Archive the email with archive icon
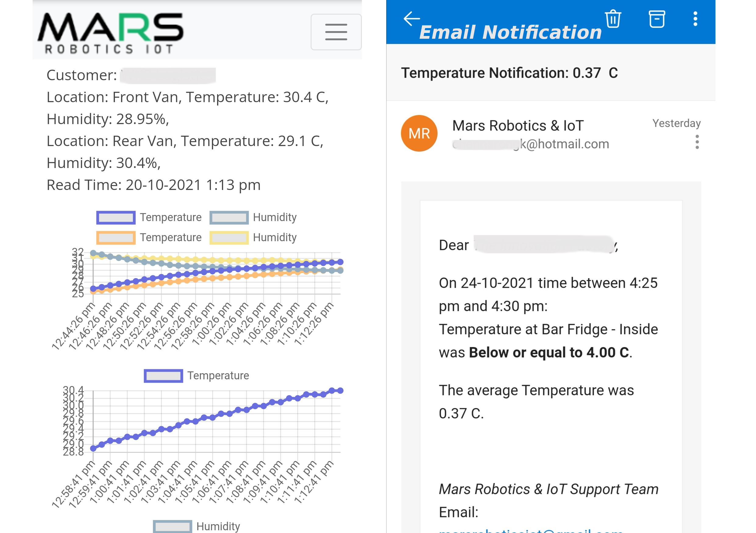 pyautogui.click(x=657, y=19)
